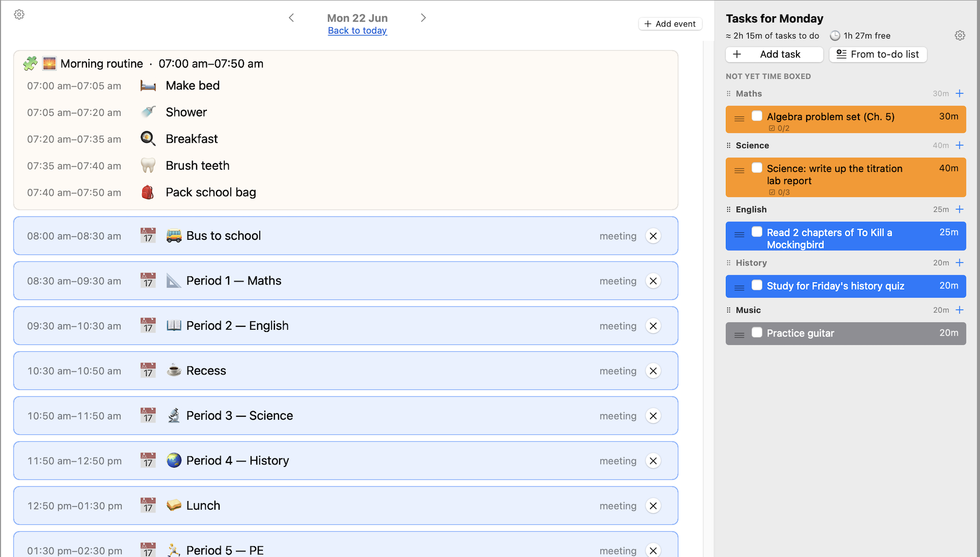Remove Period 1 — Maths event with X

pos(653,281)
